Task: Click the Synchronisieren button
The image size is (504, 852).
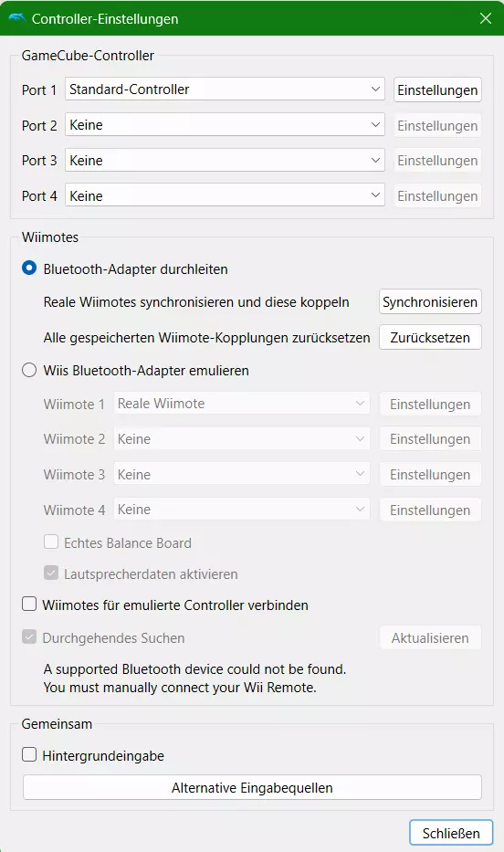Action: click(x=430, y=301)
